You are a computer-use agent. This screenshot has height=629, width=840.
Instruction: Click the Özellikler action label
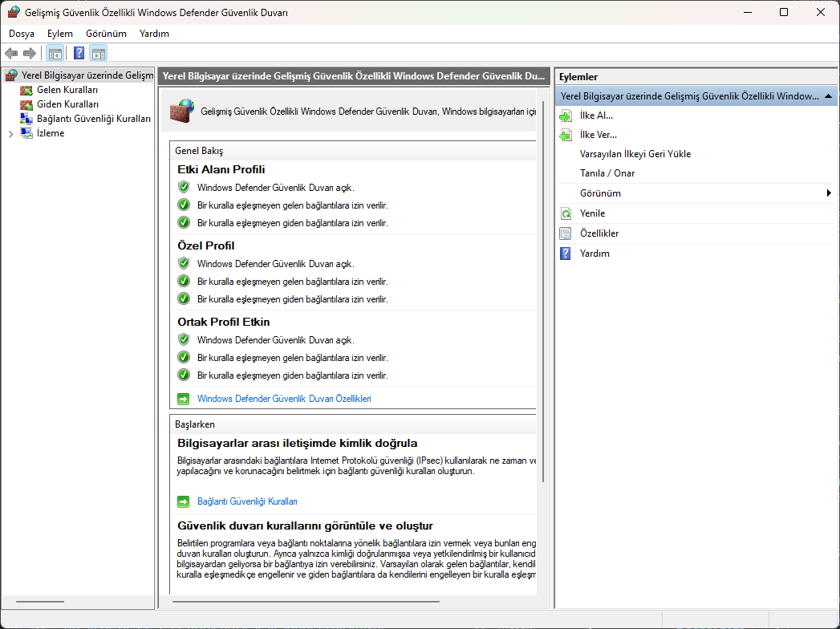click(599, 233)
